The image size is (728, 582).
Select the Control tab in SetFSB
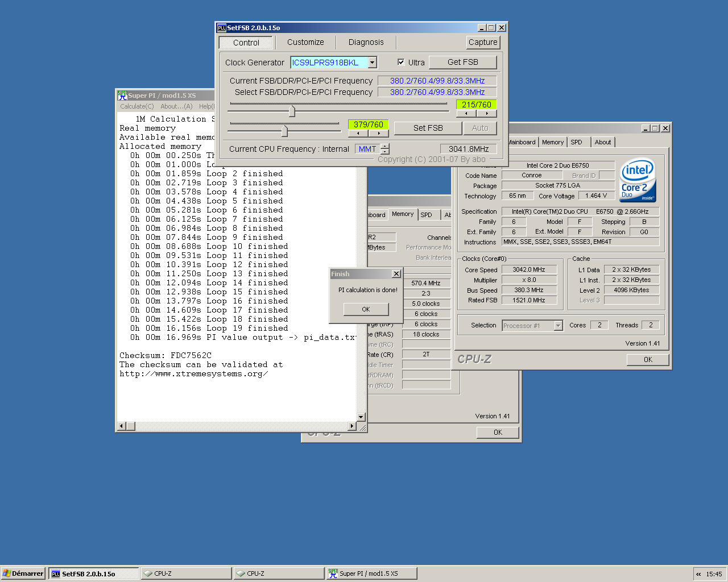coord(246,43)
